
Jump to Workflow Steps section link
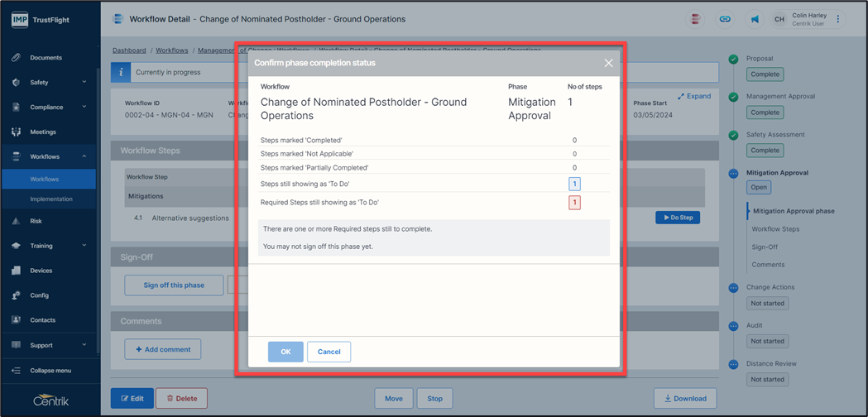pos(775,228)
